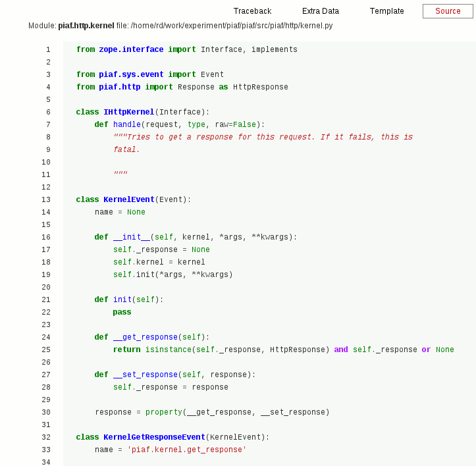Switch to the Extra Data tab

[321, 11]
